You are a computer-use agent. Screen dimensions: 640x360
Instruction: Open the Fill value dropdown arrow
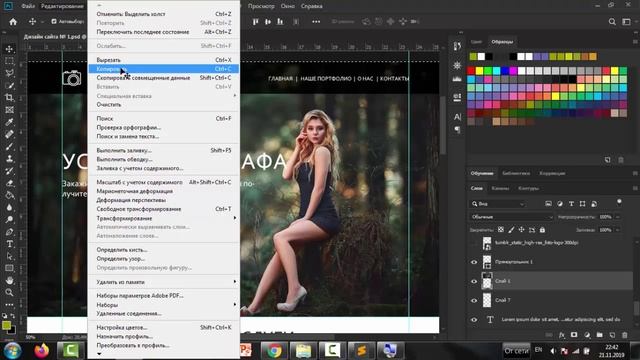(x=617, y=230)
